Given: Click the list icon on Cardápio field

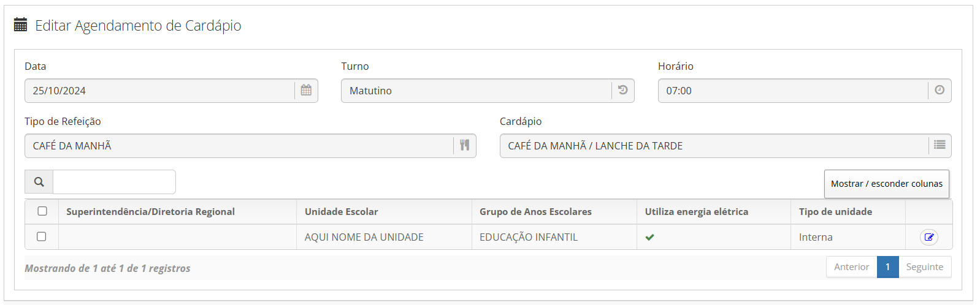Looking at the screenshot, I should (940, 146).
